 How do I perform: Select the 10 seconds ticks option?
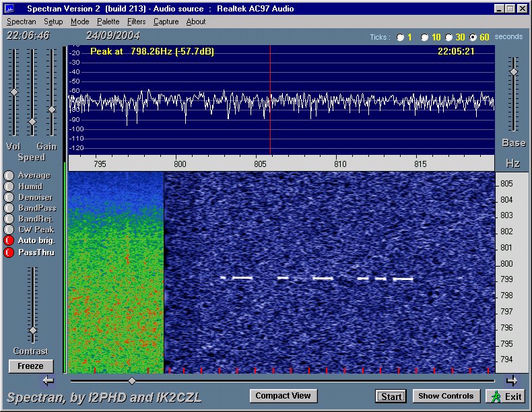tap(425, 37)
